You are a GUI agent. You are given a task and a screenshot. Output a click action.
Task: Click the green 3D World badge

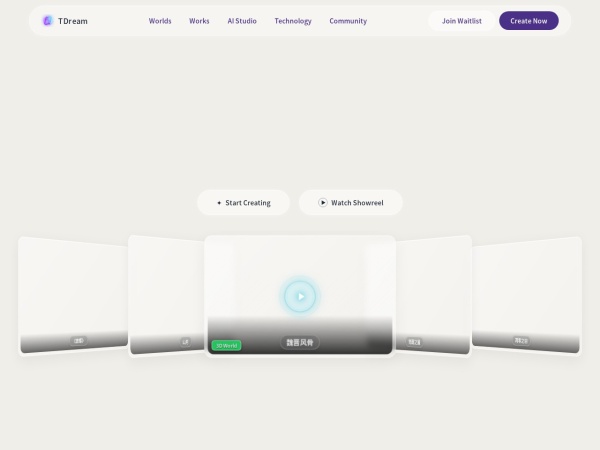point(226,346)
